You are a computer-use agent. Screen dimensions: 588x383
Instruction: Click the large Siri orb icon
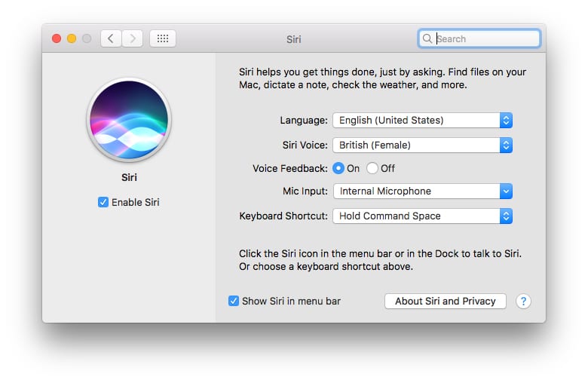[x=129, y=118]
